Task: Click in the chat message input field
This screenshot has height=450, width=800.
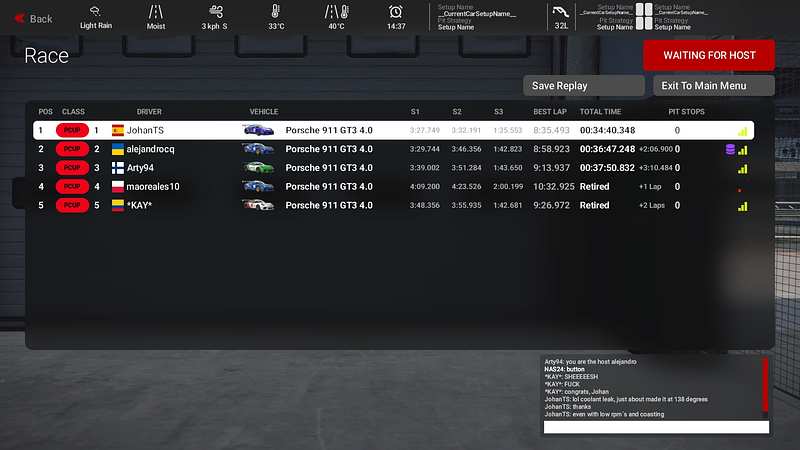Action: point(656,428)
